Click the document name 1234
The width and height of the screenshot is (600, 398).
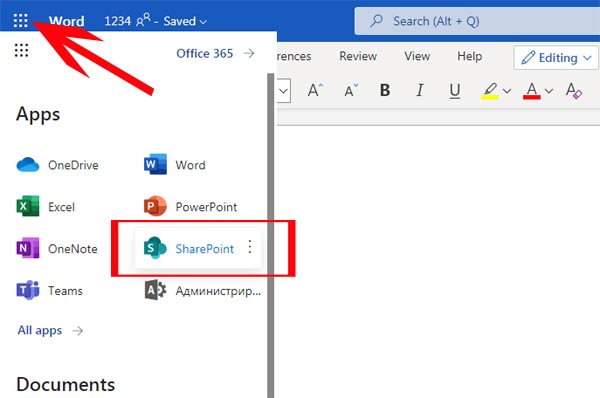(x=117, y=21)
